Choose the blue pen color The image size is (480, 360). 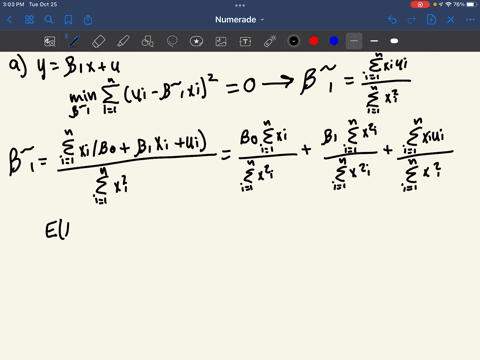[x=334, y=41]
